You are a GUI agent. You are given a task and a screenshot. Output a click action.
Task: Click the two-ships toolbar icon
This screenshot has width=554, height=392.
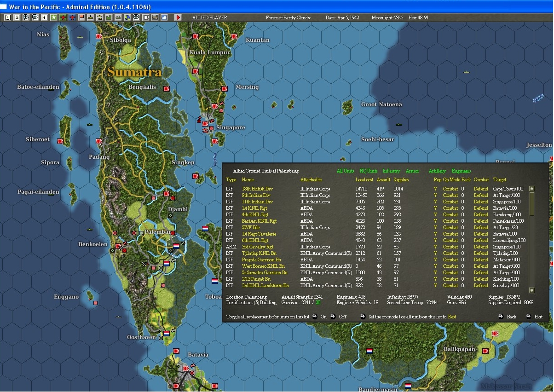(x=100, y=17)
